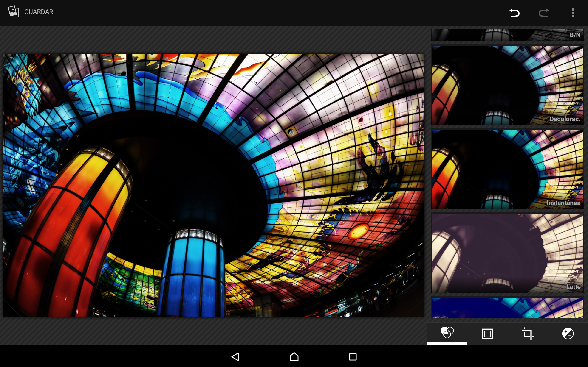Apply the Decolorac. filter preview
Viewport: 588px width, 367px height.
507,85
